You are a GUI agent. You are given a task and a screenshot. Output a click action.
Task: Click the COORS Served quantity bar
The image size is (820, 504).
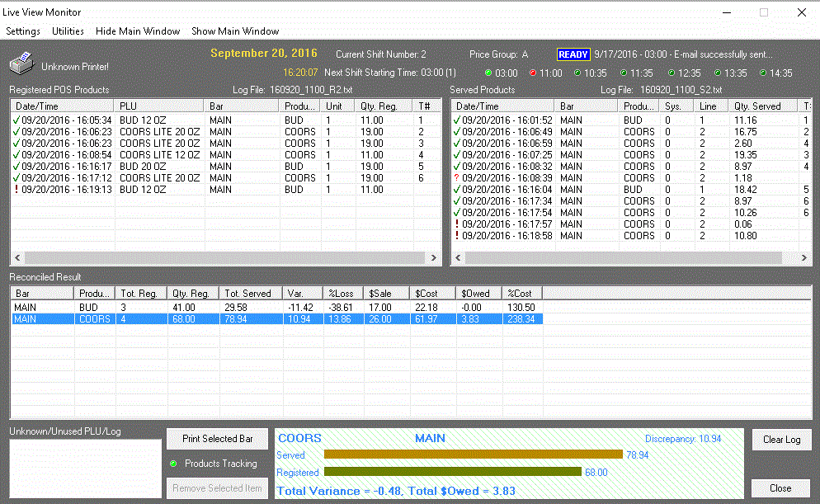(x=473, y=455)
